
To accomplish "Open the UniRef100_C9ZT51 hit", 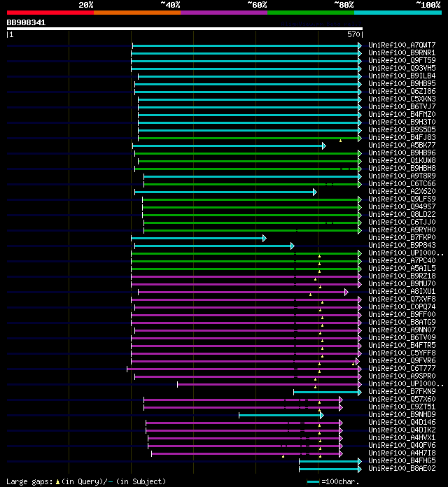I will 402,407.
